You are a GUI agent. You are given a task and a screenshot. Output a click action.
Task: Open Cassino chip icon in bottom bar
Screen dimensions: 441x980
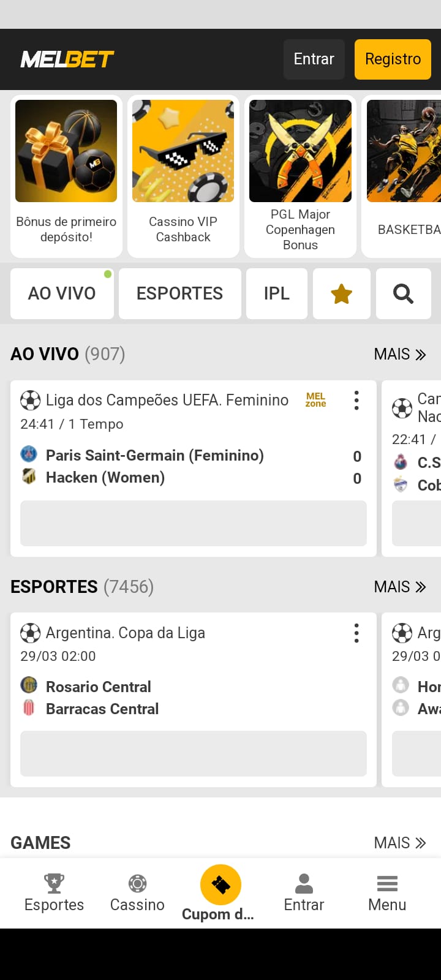point(137,883)
